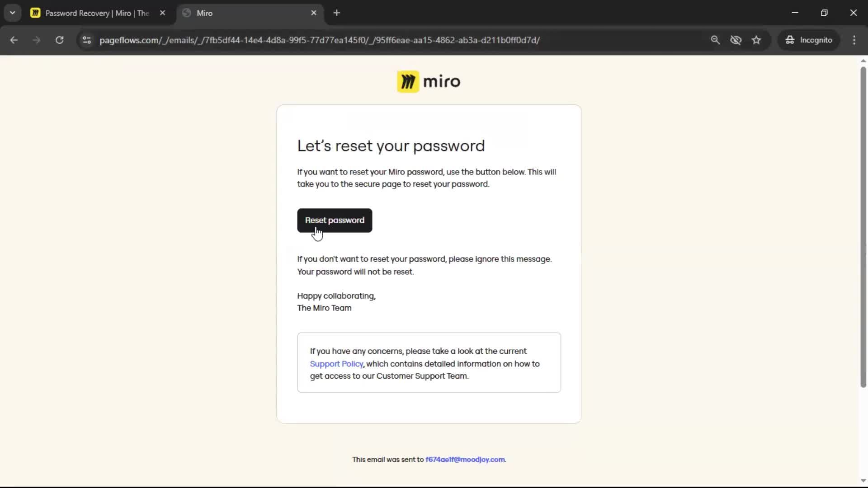Close the Password Recovery tab
The image size is (868, 488).
(162, 13)
